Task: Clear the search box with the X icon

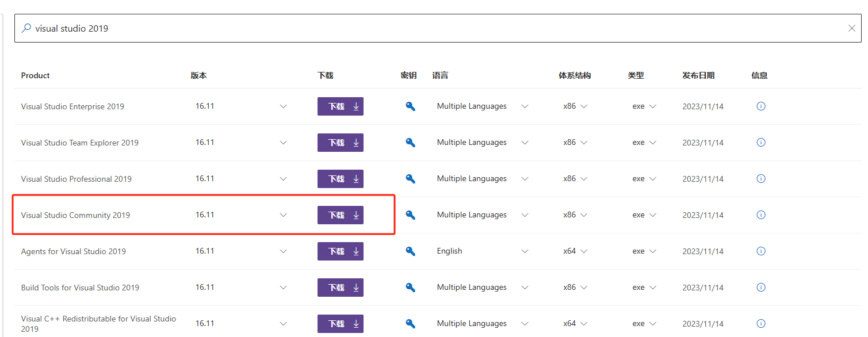Action: click(852, 28)
